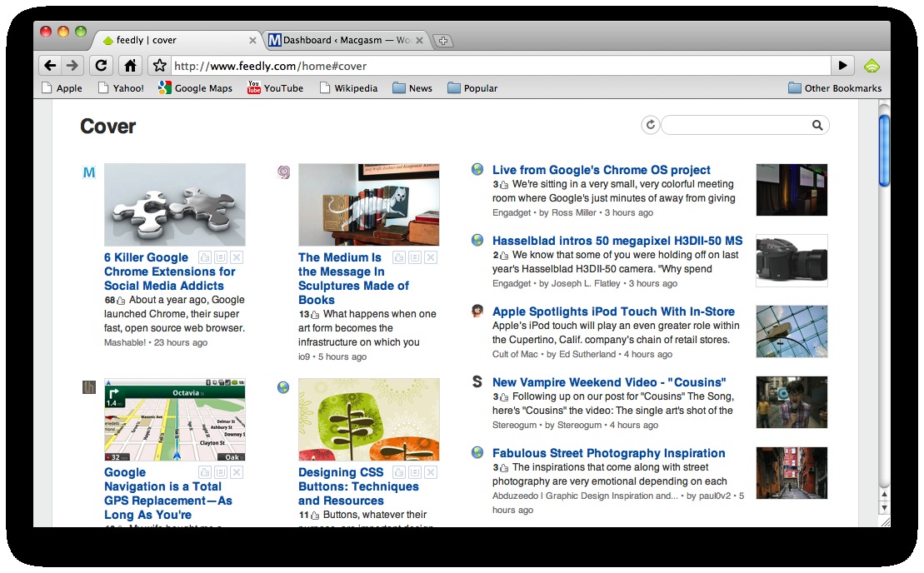Expand the Popular bookmarks folder
The width and height of the screenshot is (924, 573).
click(x=472, y=88)
